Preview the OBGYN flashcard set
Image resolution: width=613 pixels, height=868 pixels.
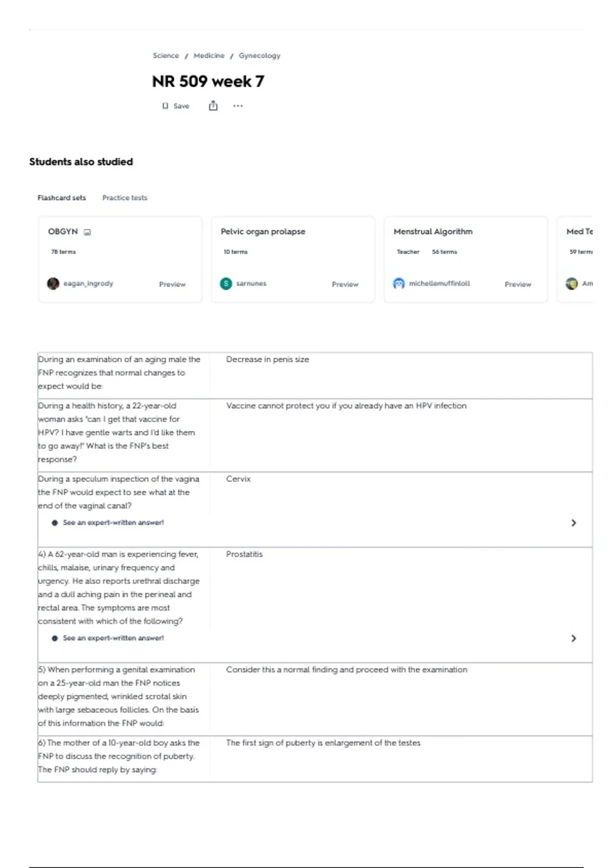tap(172, 284)
